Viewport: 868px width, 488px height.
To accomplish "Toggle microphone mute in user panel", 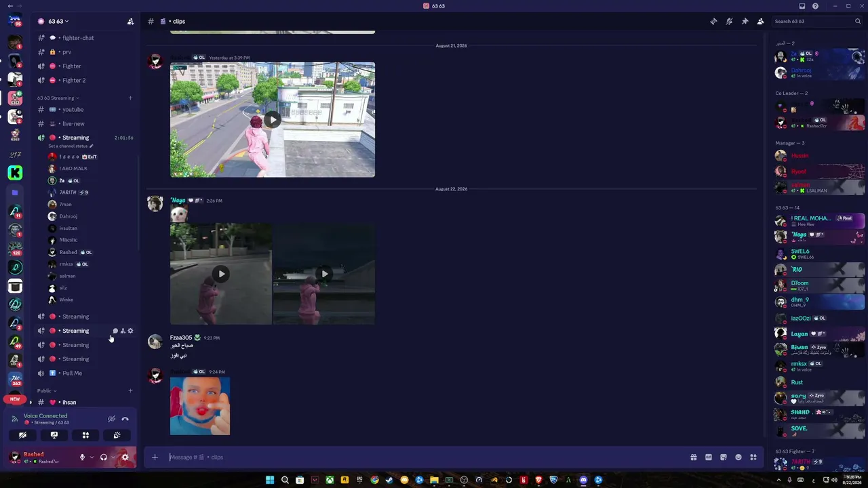I will click(x=82, y=457).
